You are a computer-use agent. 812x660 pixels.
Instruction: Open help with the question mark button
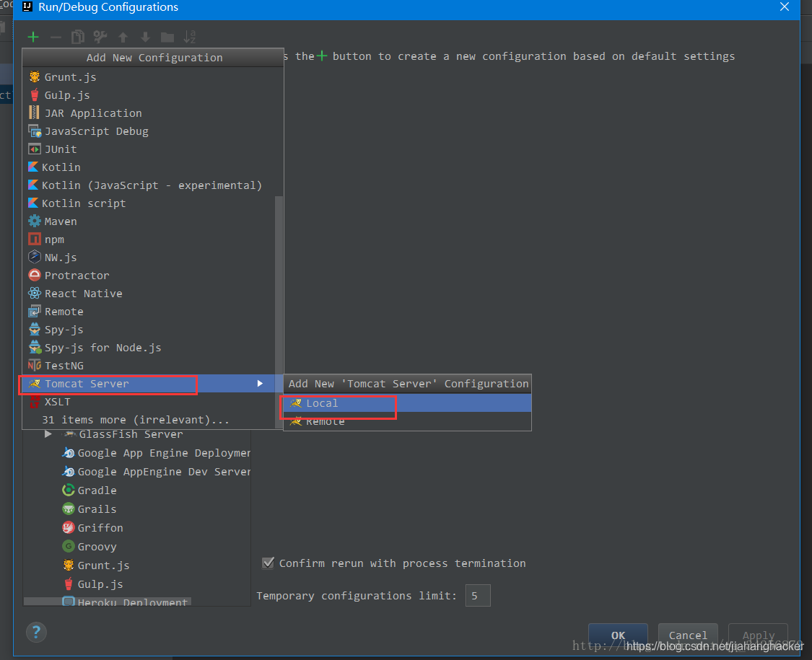(36, 632)
